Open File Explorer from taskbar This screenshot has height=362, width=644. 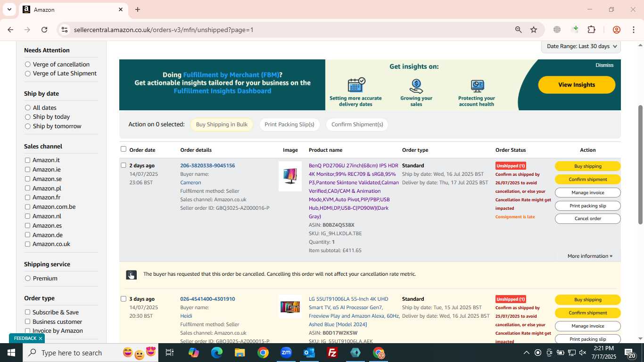[x=239, y=353]
